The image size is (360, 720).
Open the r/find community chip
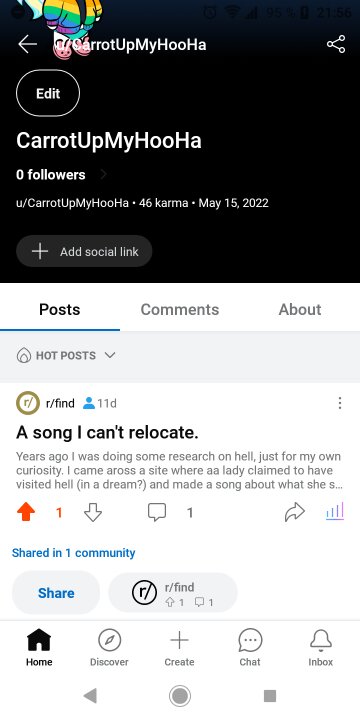point(173,593)
